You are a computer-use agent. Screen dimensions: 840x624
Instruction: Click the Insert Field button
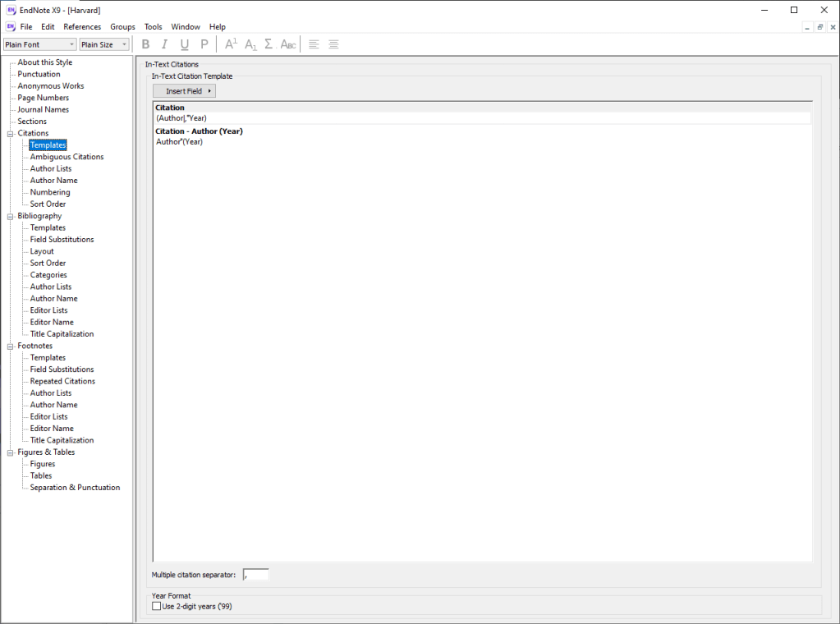(184, 91)
